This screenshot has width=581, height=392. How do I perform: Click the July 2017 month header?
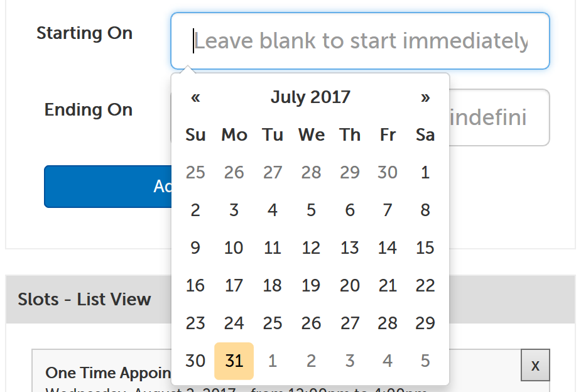(310, 97)
